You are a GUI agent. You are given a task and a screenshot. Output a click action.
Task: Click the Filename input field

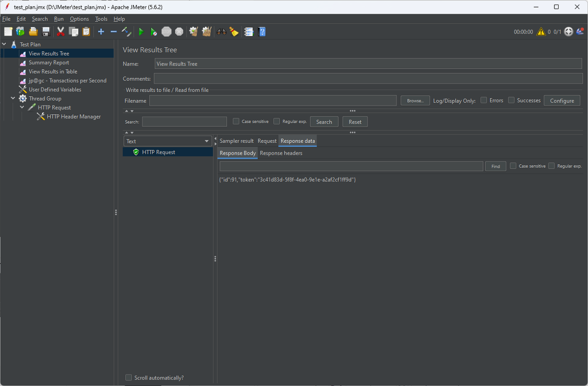point(273,101)
